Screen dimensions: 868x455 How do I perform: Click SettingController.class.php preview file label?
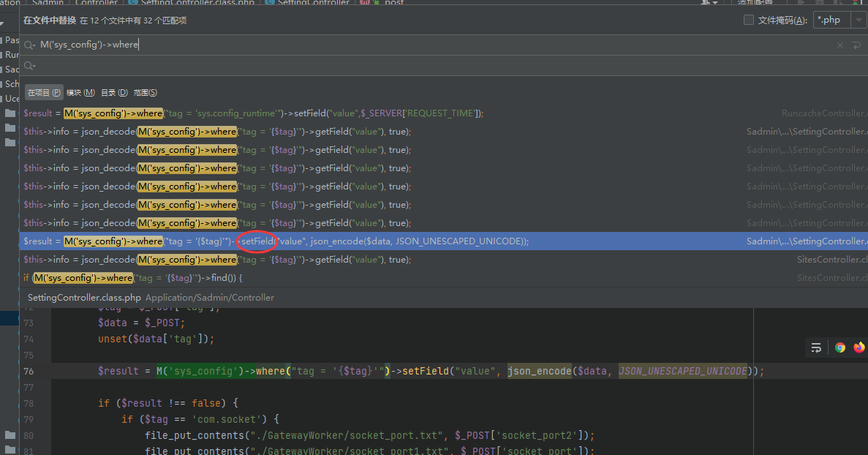tap(84, 297)
